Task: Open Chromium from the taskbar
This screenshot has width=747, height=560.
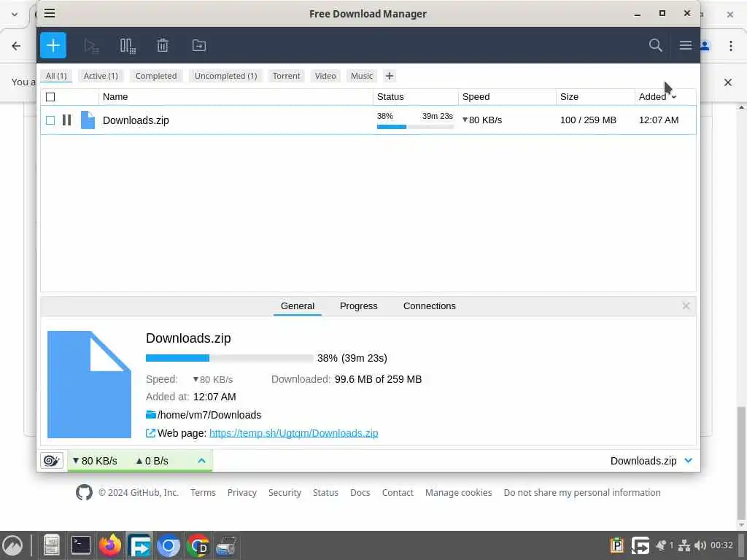Action: 169,545
